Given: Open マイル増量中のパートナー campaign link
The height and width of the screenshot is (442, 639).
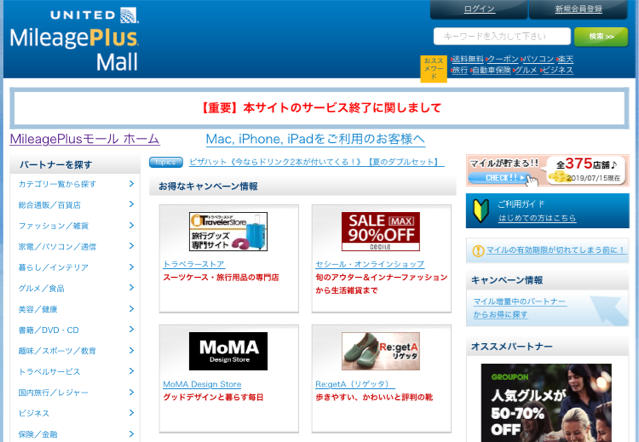Looking at the screenshot, I should click(520, 308).
